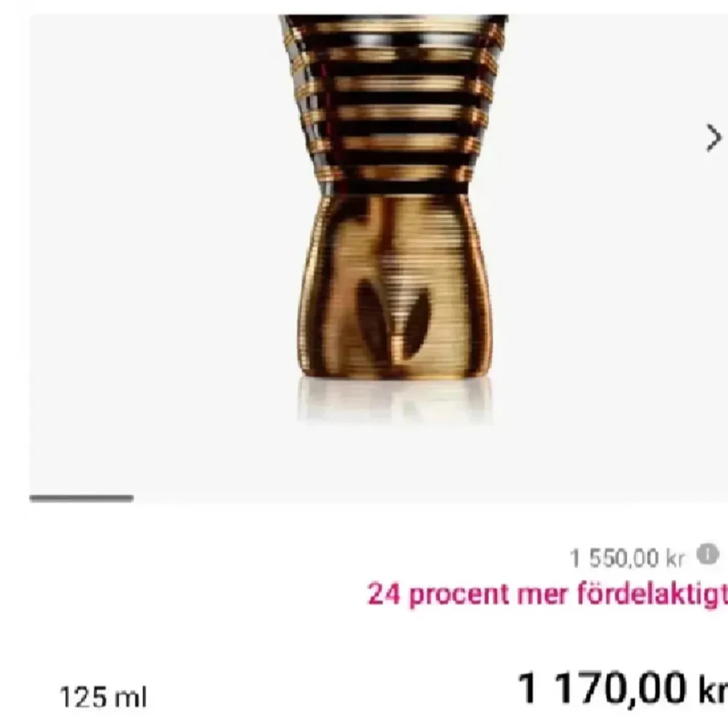This screenshot has width=728, height=728.
Task: Click the image carousel progress bar
Action: pyautogui.click(x=82, y=498)
